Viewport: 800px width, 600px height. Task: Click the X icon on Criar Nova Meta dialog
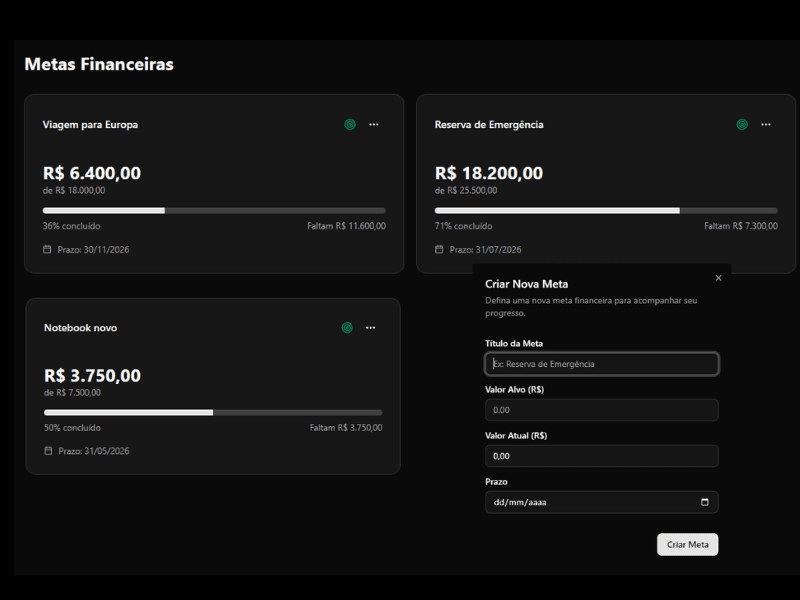(718, 278)
